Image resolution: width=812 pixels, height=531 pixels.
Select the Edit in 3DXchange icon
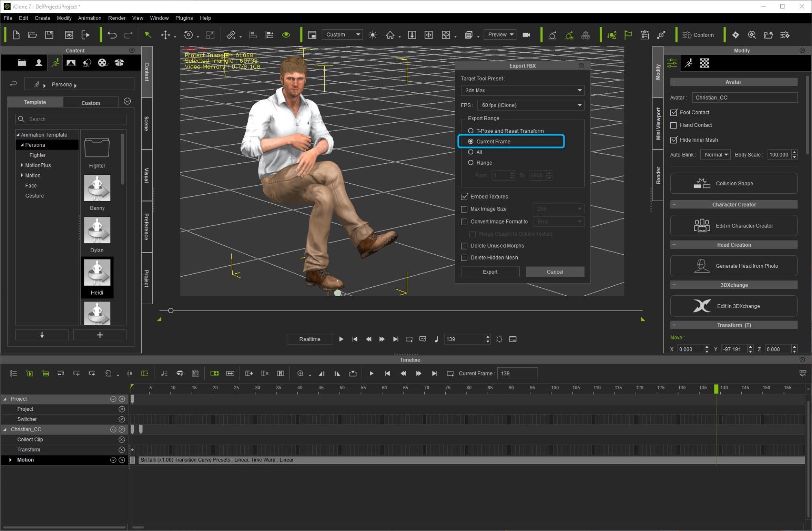pyautogui.click(x=702, y=306)
